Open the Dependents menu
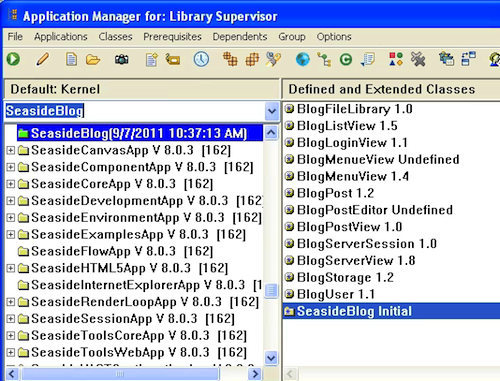This screenshot has height=381, width=500. pyautogui.click(x=240, y=37)
